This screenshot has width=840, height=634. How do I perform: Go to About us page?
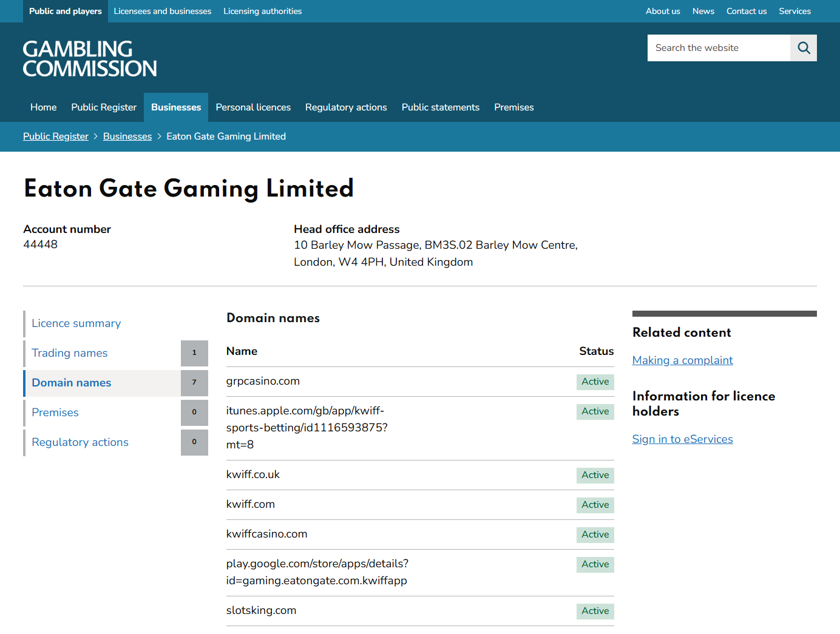[663, 11]
